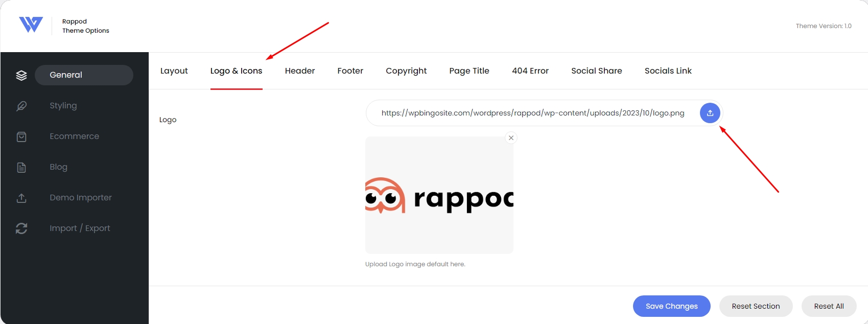Click the logo URL input field
The width and height of the screenshot is (868, 324).
(x=532, y=113)
